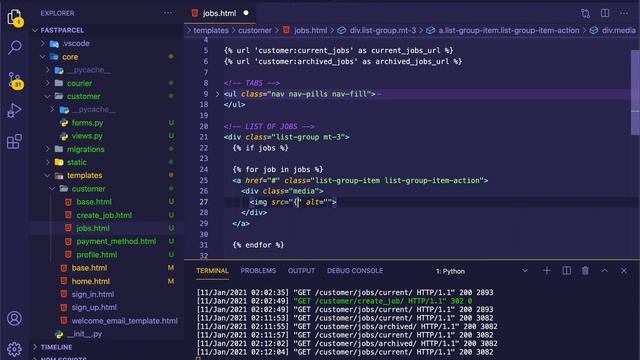Open create_job.html file
Image resolution: width=640 pixels, height=360 pixels.
click(104, 215)
